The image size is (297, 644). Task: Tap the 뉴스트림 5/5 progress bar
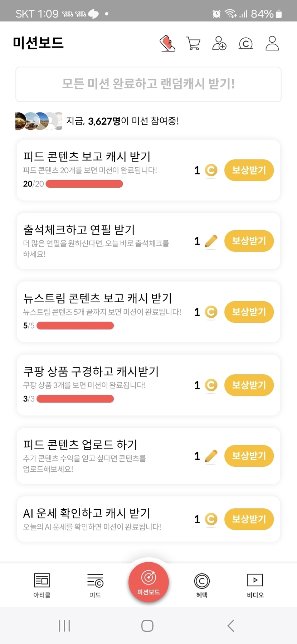pyautogui.click(x=75, y=326)
